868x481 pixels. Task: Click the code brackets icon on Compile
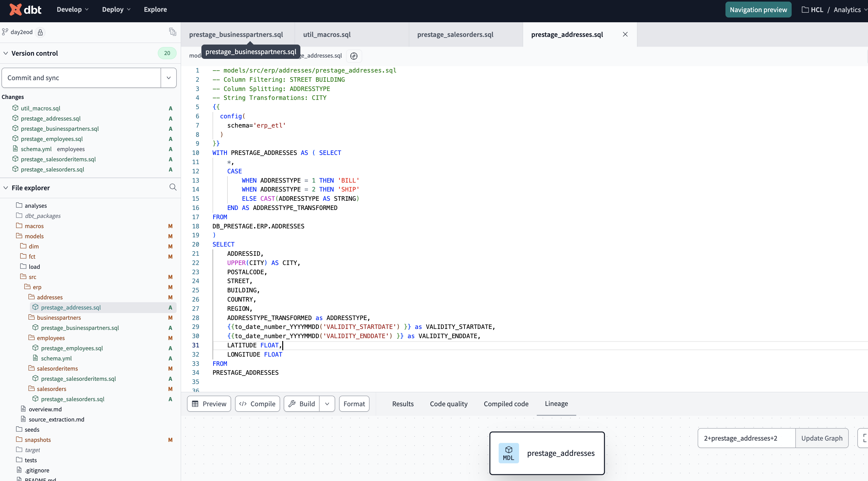pos(242,403)
